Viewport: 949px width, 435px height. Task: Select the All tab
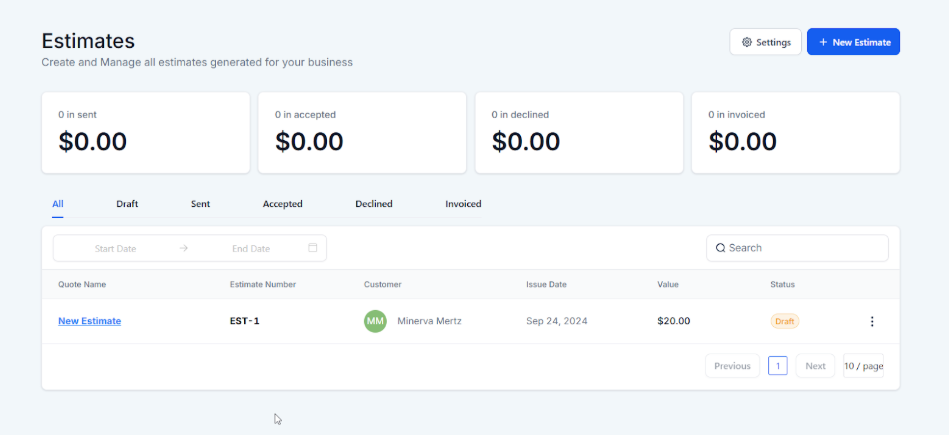point(57,204)
